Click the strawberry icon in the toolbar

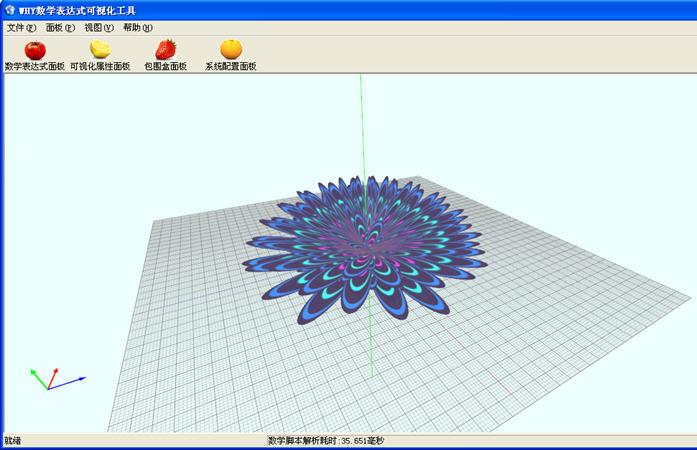tap(165, 49)
